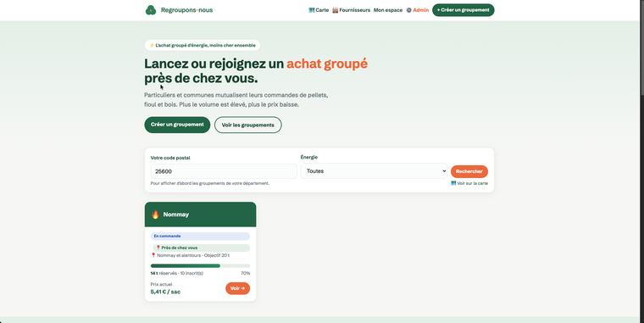Click the orange Rechercher button
This screenshot has width=644, height=323.
pyautogui.click(x=469, y=171)
